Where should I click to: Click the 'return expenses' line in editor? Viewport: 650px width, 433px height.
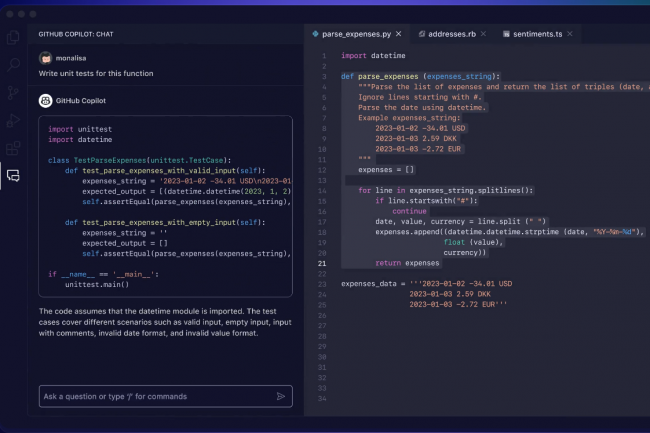407,263
